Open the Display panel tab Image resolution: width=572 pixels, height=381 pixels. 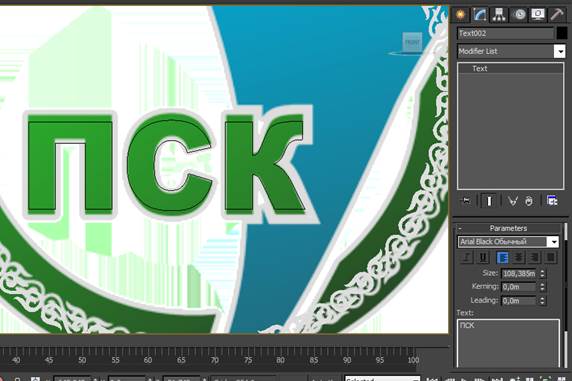(x=538, y=15)
